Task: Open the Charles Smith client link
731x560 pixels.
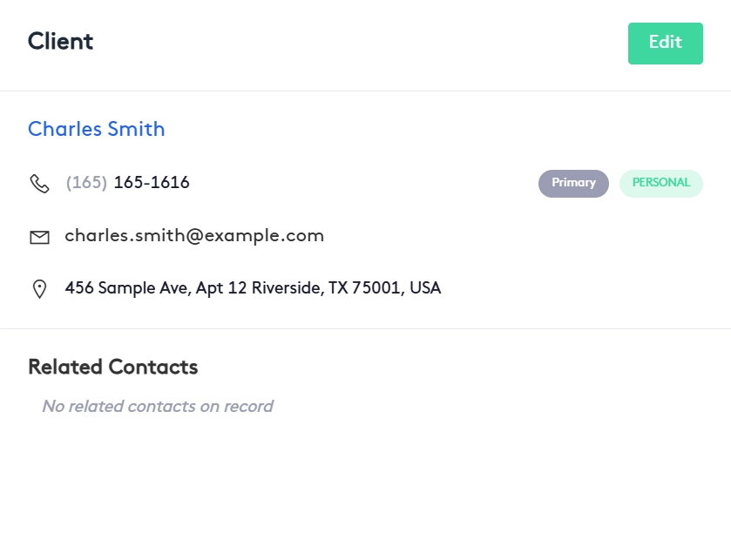Action: point(96,130)
